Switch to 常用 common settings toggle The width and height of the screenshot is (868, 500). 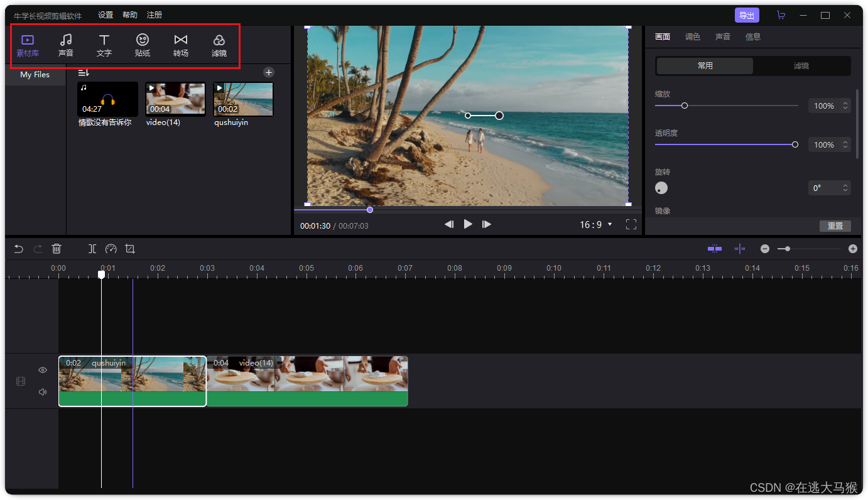[x=705, y=66]
